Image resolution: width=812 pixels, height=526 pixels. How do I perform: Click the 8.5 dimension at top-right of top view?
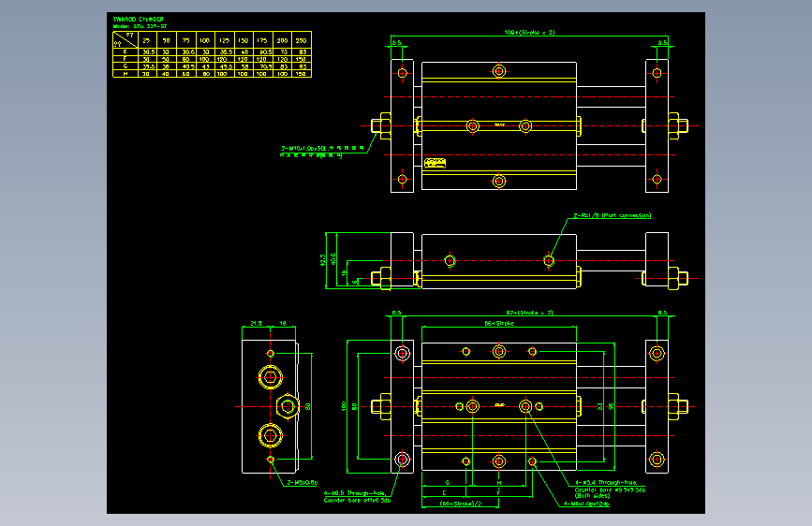click(x=662, y=42)
